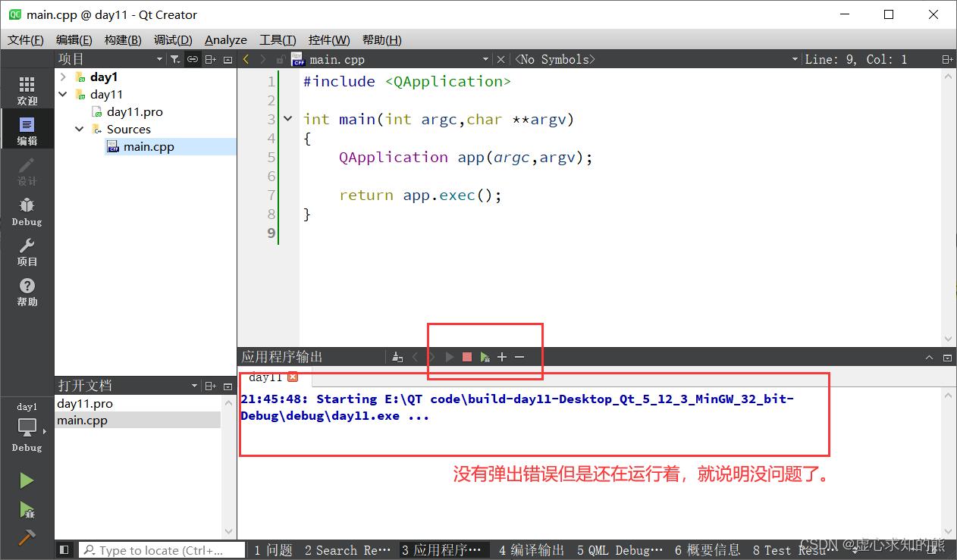Split the editor view
The width and height of the screenshot is (957, 560).
(x=946, y=59)
